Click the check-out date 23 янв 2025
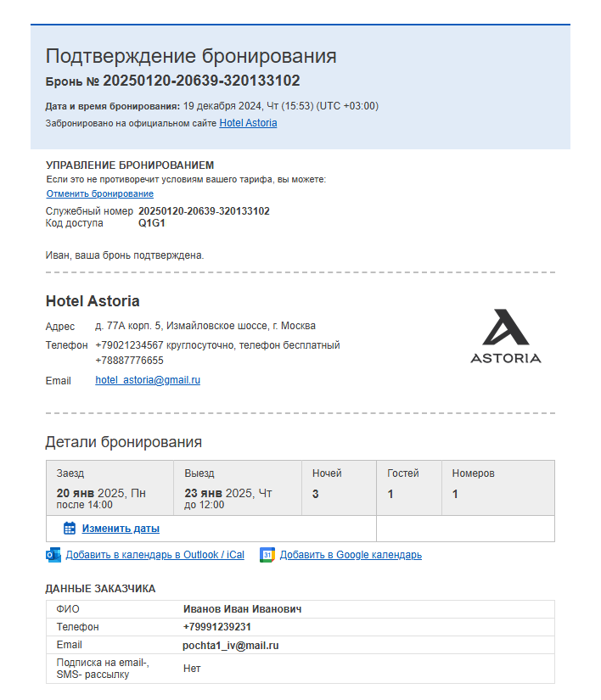Image resolution: width=601 pixels, height=700 pixels. 228,493
